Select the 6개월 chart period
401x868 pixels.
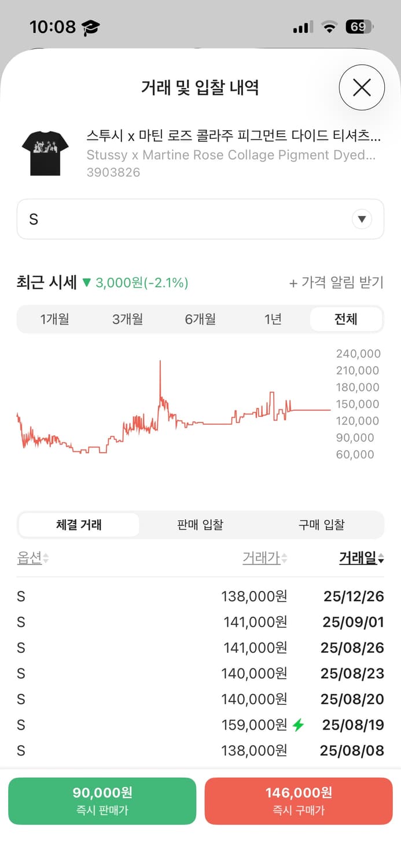200,319
